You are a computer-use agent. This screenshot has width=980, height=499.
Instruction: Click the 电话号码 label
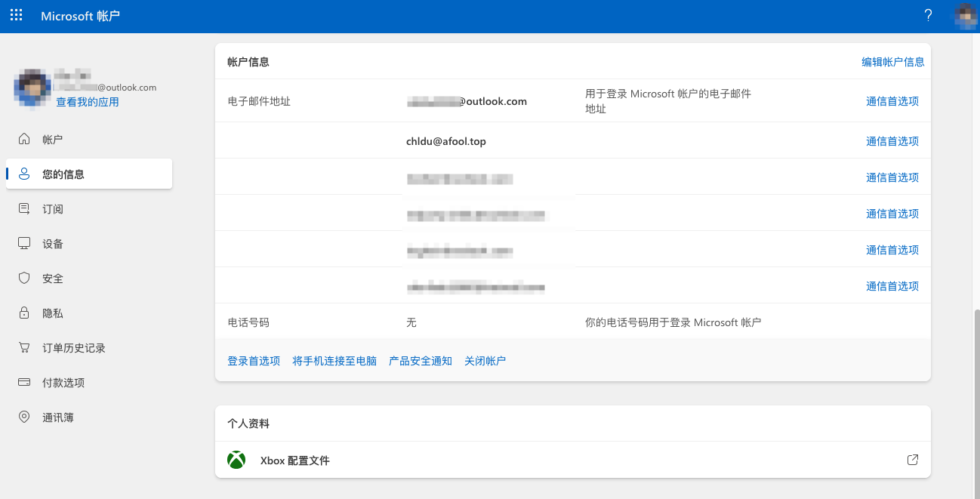(x=248, y=322)
